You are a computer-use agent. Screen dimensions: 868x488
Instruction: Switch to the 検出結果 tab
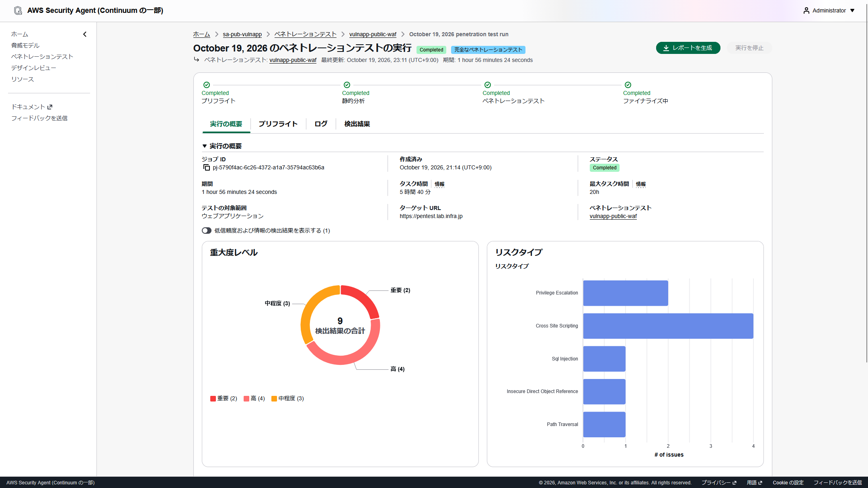tap(357, 124)
